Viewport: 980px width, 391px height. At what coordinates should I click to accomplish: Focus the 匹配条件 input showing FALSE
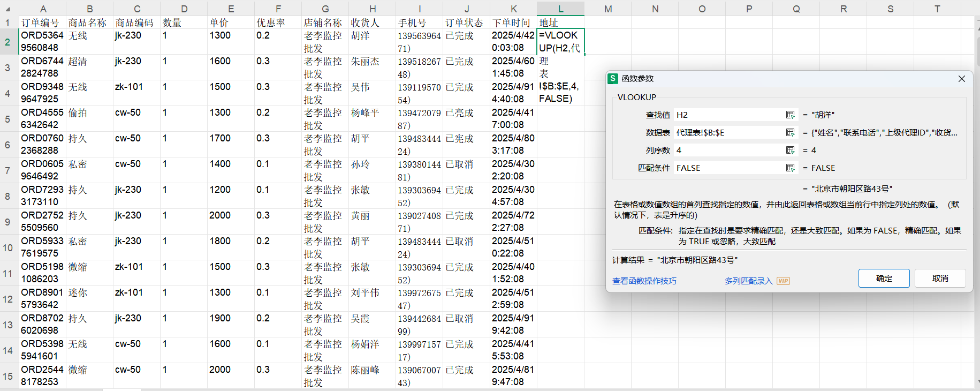click(728, 168)
